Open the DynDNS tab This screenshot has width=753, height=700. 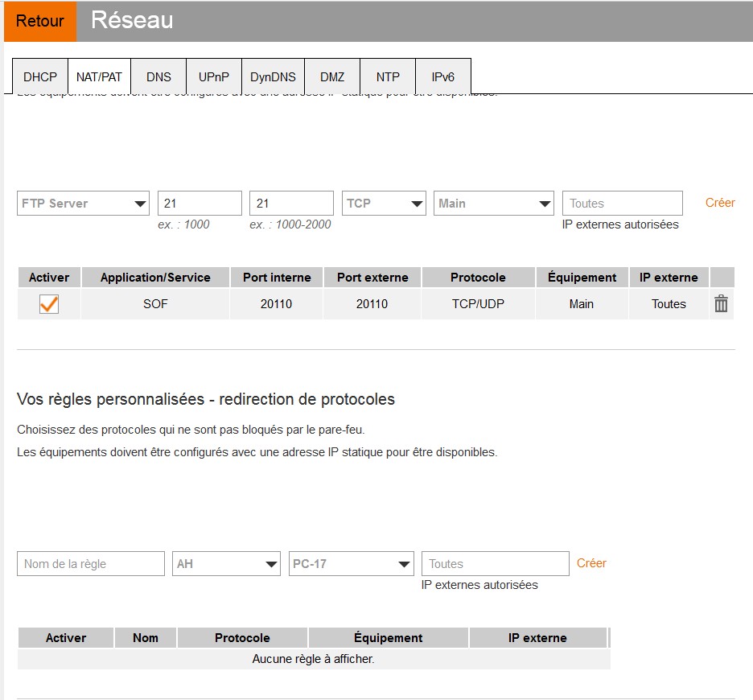coord(273,77)
